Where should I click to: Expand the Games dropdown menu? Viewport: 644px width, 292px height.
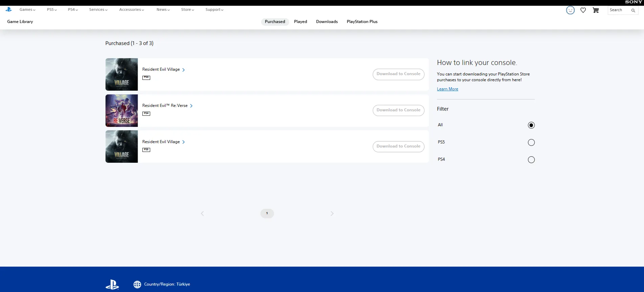point(27,9)
